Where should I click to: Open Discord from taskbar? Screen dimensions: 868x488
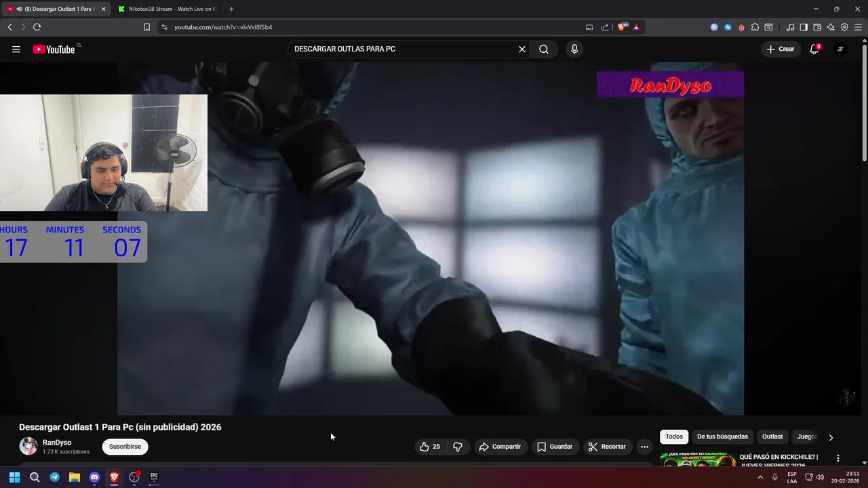pos(94,477)
